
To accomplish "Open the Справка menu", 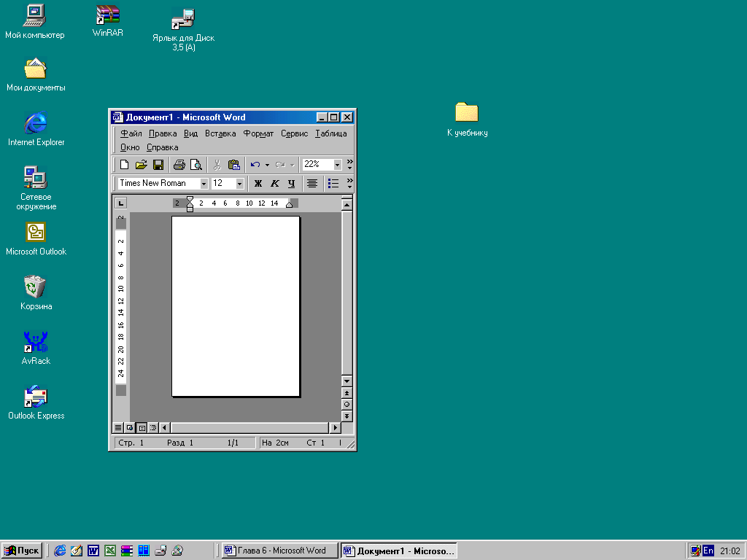I will pos(162,147).
